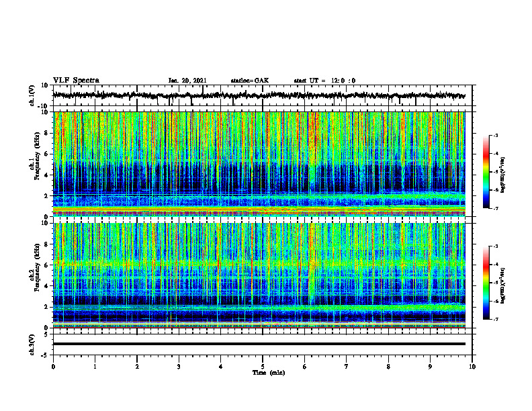Viewport: 532px width, 411px height.
Task: Click the 'ch.1(V)' waveform axis label
Action: pyautogui.click(x=32, y=95)
